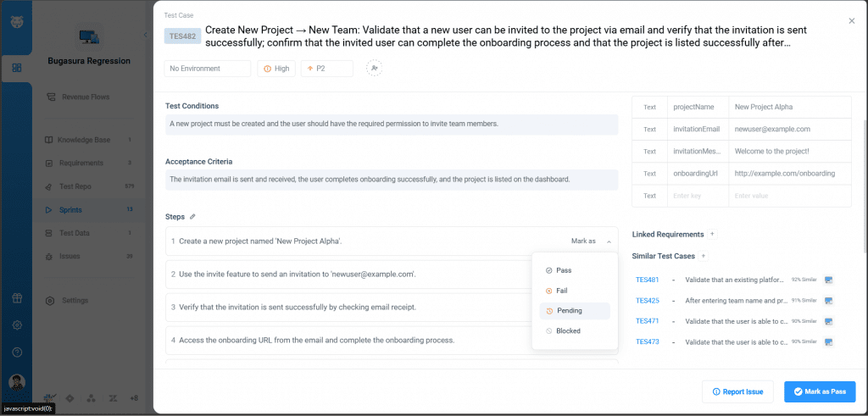Click the pencil edit icon next to Steps

[192, 217]
